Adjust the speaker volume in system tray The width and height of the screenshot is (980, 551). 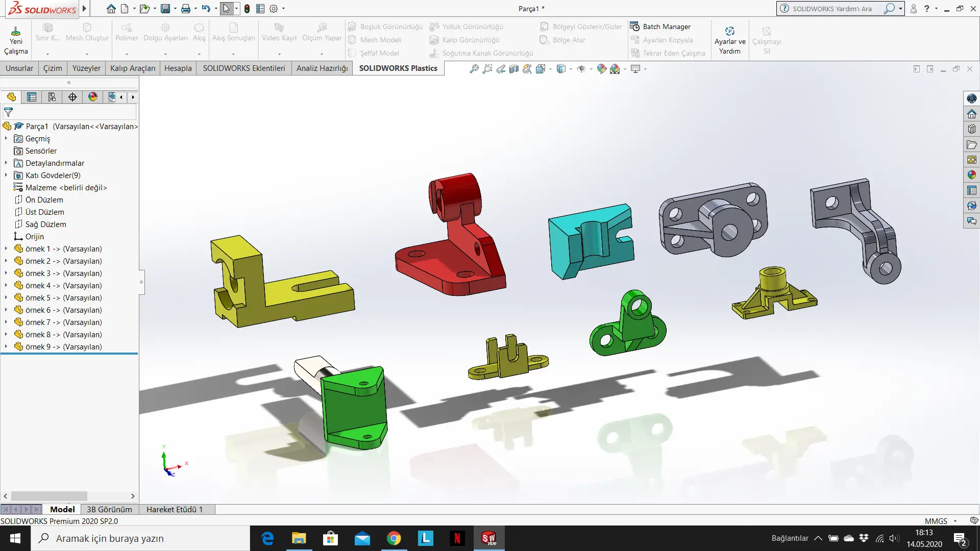[x=894, y=538]
